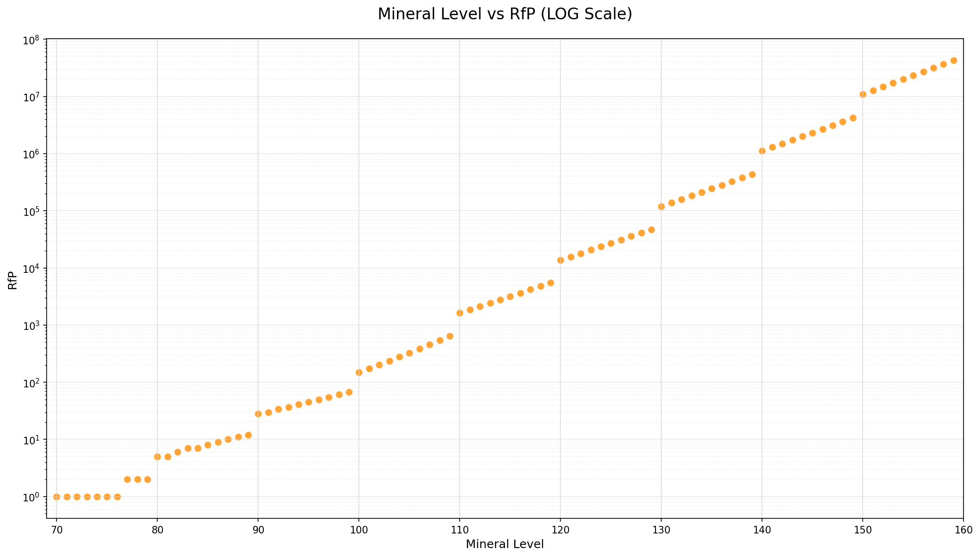Click the last, highest data point on the right
Viewport: 980px width, 557px height.
954,60
